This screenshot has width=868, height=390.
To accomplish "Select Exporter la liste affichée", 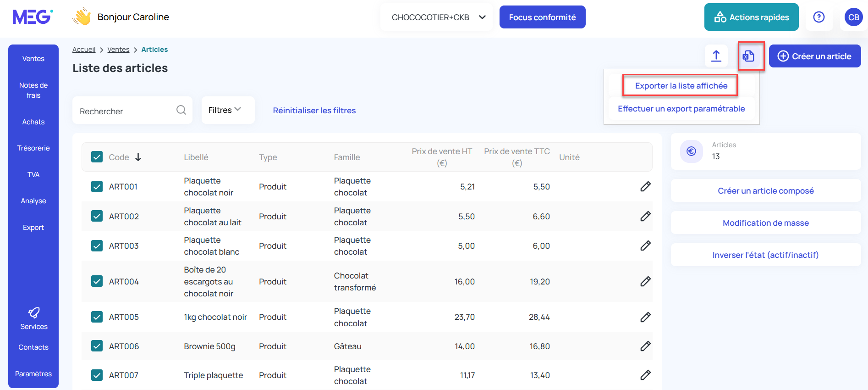I will coord(681,86).
